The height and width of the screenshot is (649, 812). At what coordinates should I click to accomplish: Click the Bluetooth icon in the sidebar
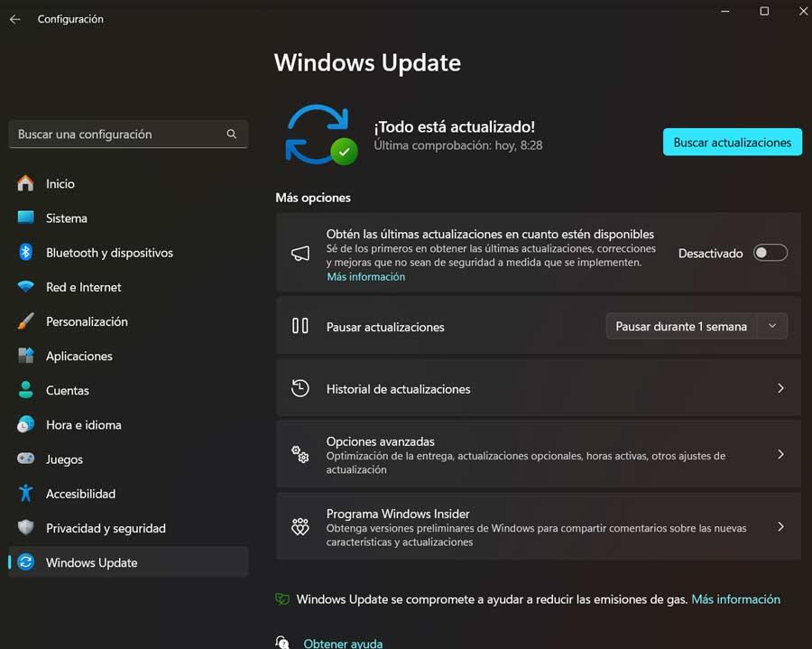(x=25, y=252)
